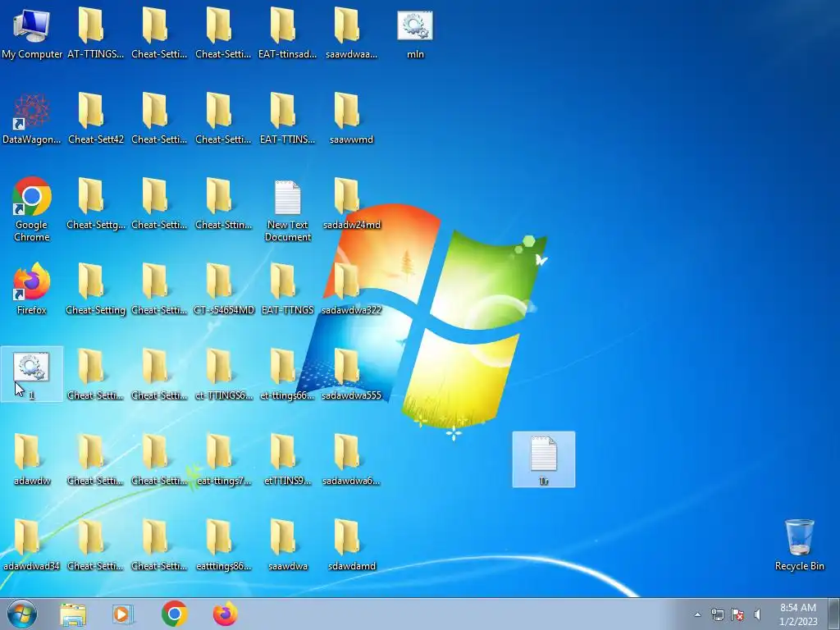Open the network status tray icon
840x630 pixels.
(717, 614)
